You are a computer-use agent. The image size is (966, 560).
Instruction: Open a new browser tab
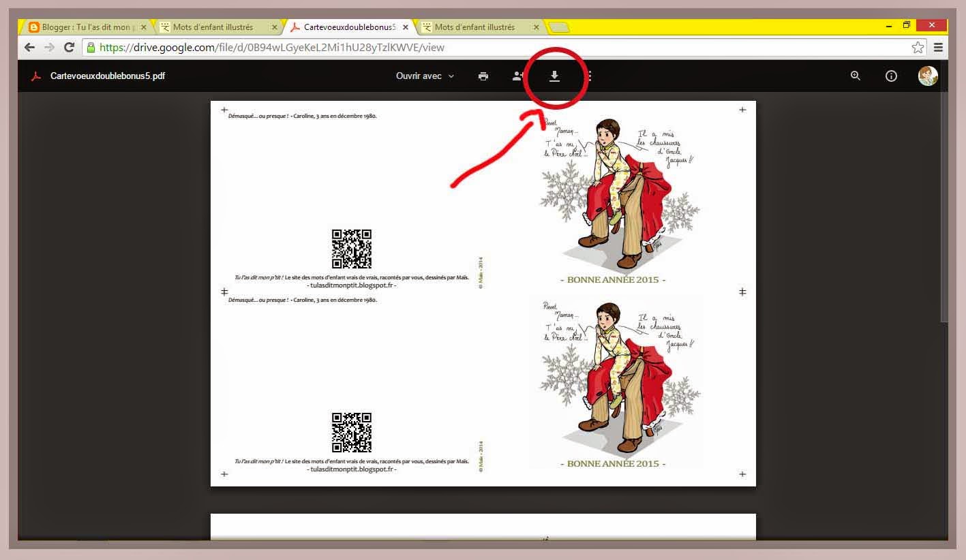pyautogui.click(x=559, y=27)
